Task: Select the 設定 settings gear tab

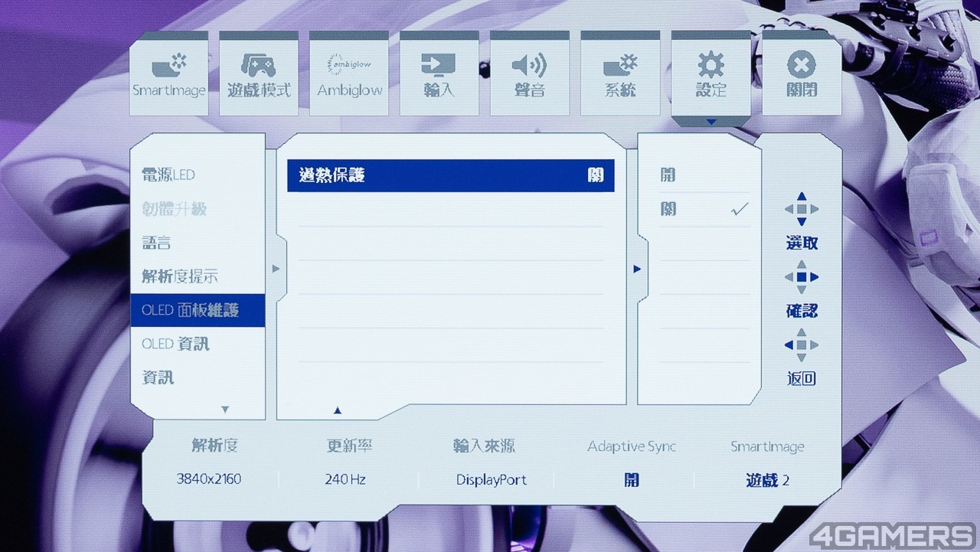Action: click(x=711, y=73)
